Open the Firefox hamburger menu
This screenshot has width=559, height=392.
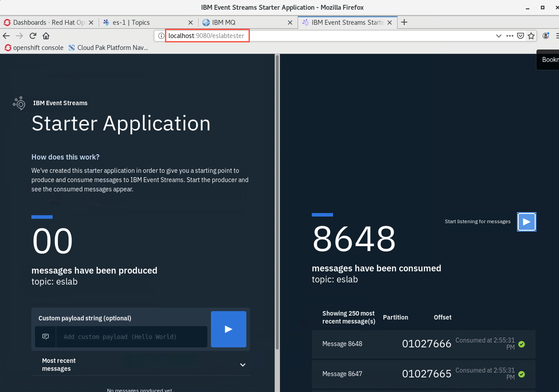coord(557,36)
